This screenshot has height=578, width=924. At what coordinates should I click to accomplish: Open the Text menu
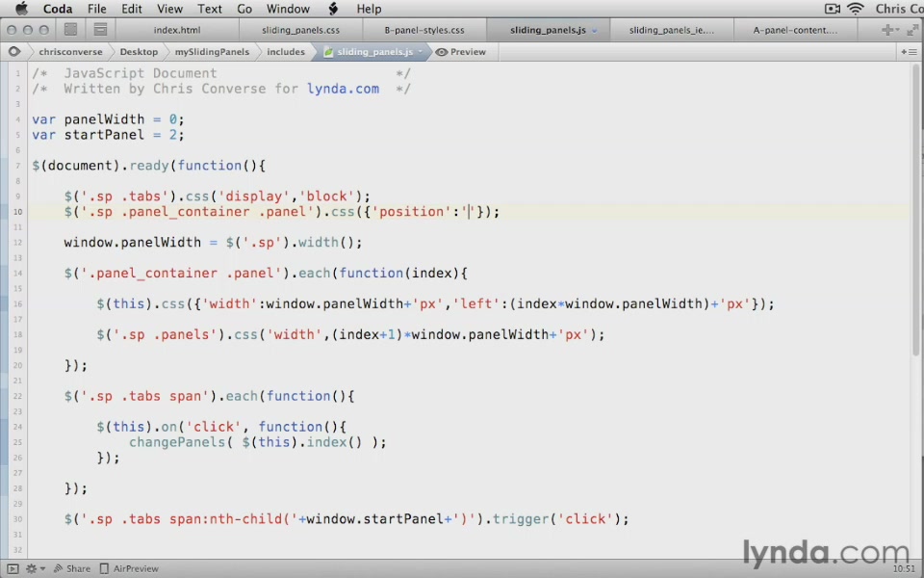coord(209,9)
